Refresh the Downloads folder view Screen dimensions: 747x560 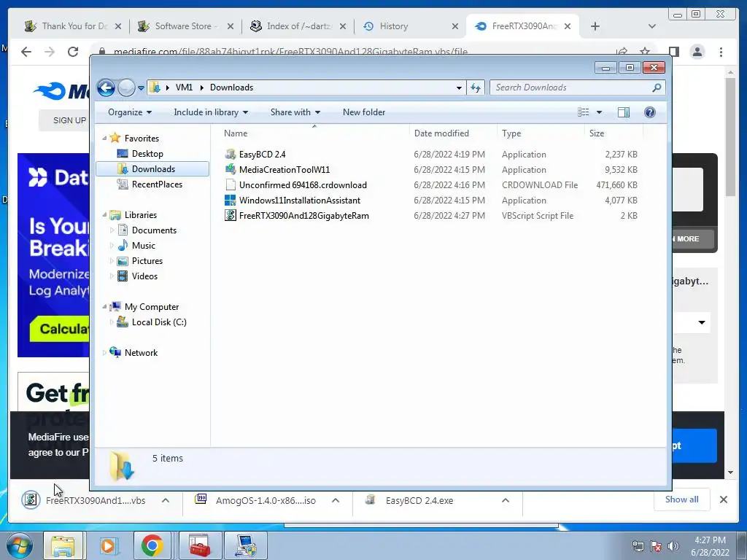476,87
